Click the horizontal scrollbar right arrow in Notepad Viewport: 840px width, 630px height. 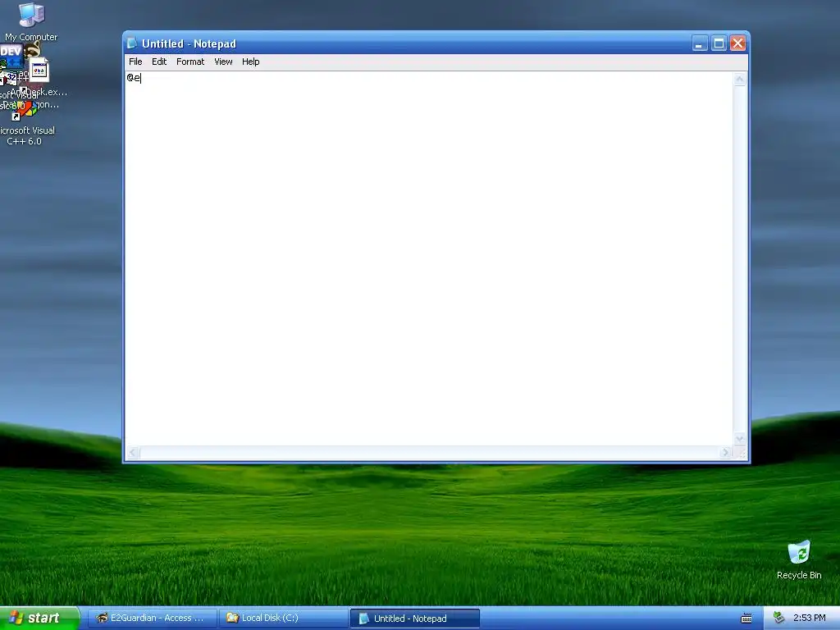tap(725, 453)
